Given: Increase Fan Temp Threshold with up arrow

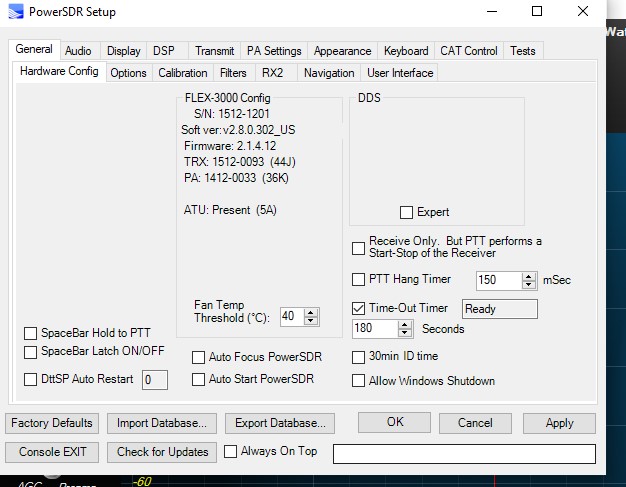Looking at the screenshot, I should (311, 313).
